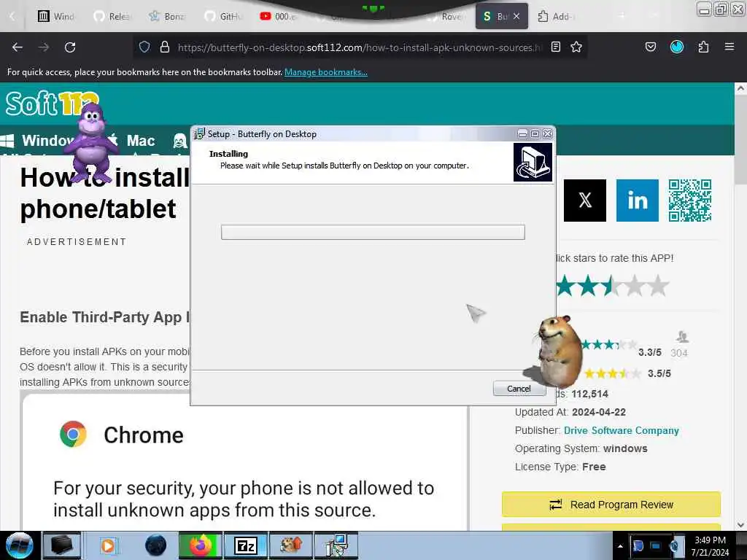Click the taskbar clock showing 3:49 PM

pyautogui.click(x=710, y=546)
